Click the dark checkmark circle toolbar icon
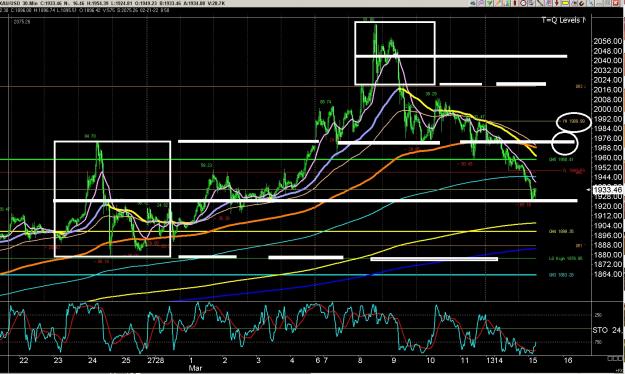The width and height of the screenshot is (625, 374). click(x=581, y=3)
